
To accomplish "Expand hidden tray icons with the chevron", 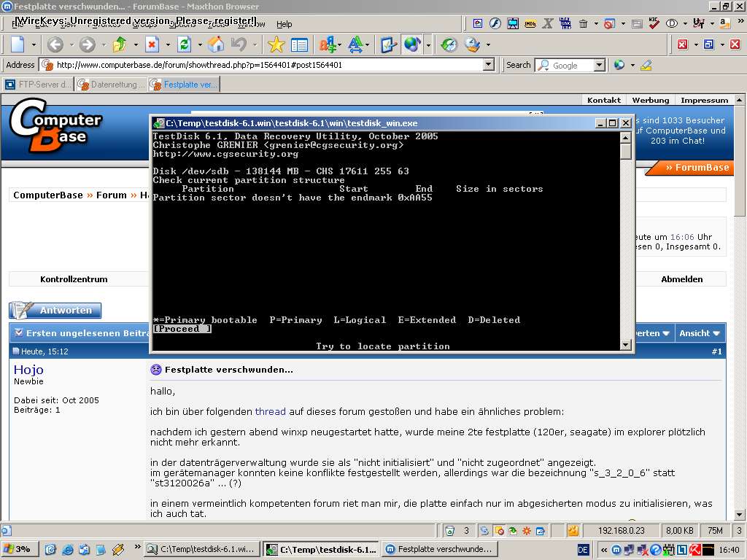I will (603, 550).
